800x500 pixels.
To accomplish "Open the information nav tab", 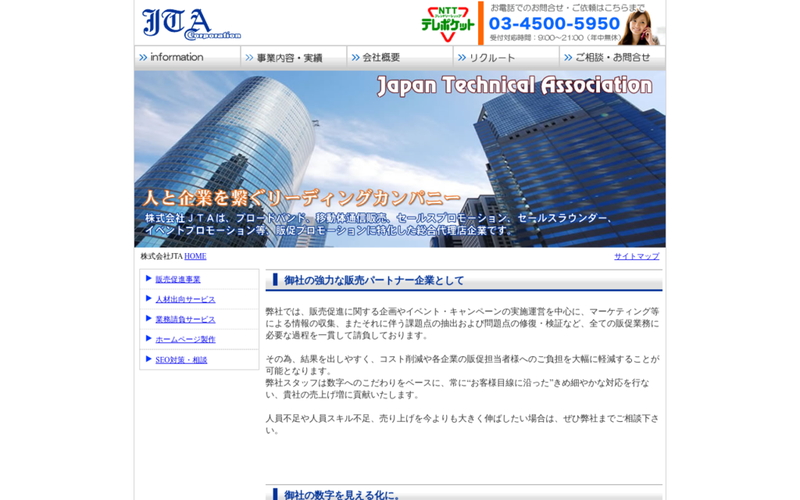I will tap(187, 58).
